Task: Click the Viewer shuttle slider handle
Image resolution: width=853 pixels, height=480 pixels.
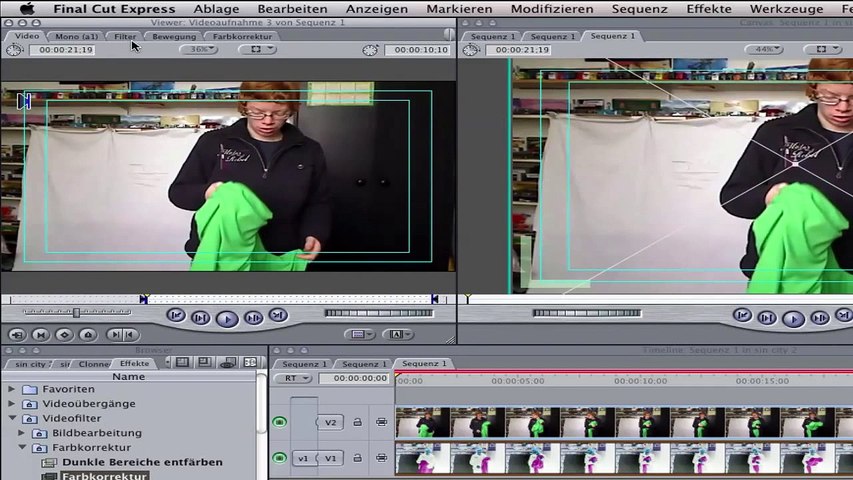Action: click(x=75, y=313)
